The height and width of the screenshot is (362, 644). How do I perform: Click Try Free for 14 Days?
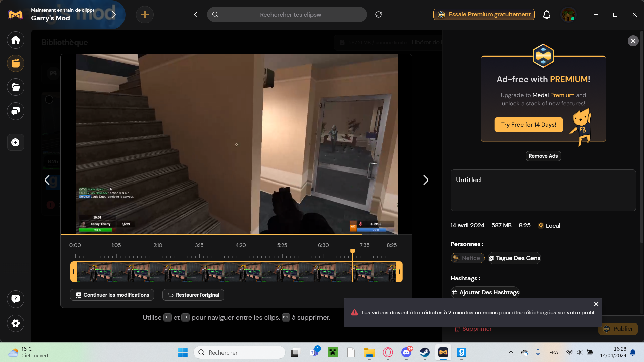tap(529, 125)
